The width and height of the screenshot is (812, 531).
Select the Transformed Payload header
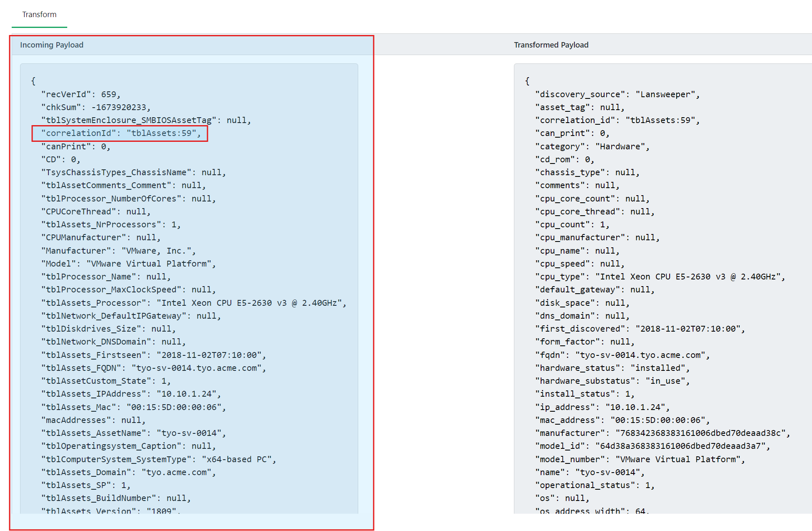pyautogui.click(x=551, y=45)
